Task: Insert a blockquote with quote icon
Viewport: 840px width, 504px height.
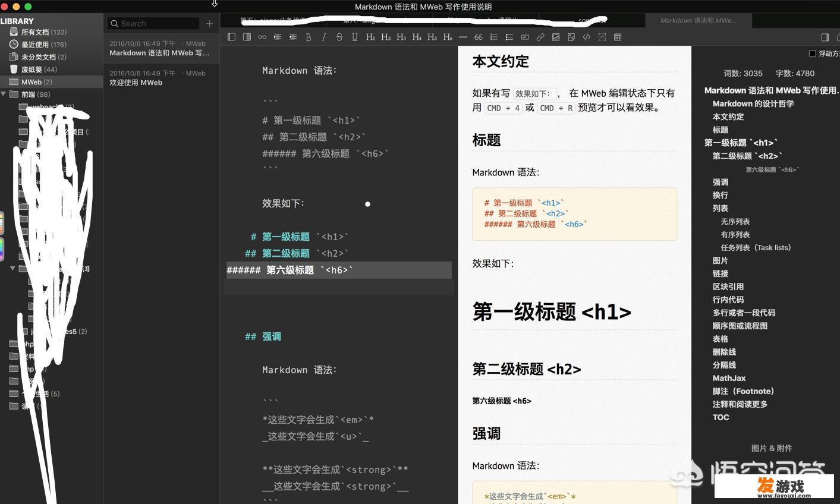Action: pyautogui.click(x=479, y=37)
